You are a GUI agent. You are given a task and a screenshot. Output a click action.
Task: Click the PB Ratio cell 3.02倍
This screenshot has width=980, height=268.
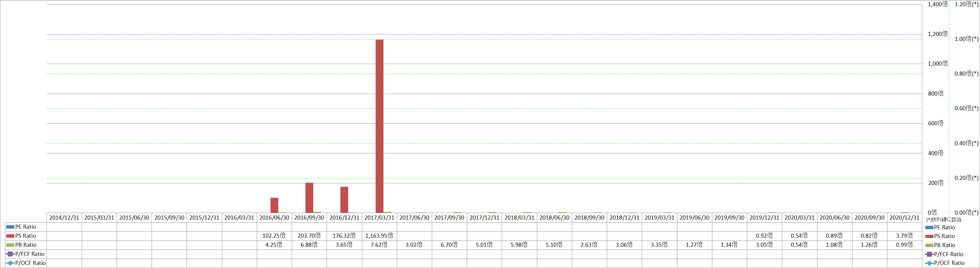pyautogui.click(x=414, y=245)
